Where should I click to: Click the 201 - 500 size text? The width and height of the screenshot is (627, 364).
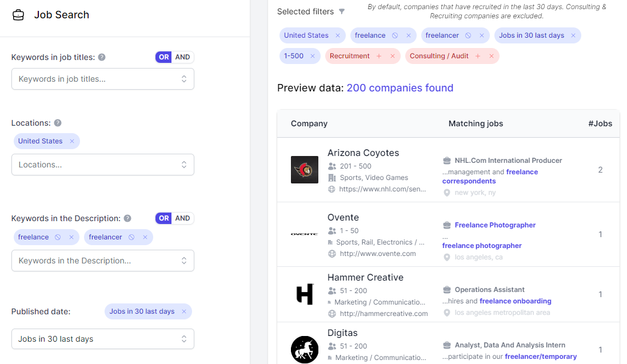click(x=356, y=166)
